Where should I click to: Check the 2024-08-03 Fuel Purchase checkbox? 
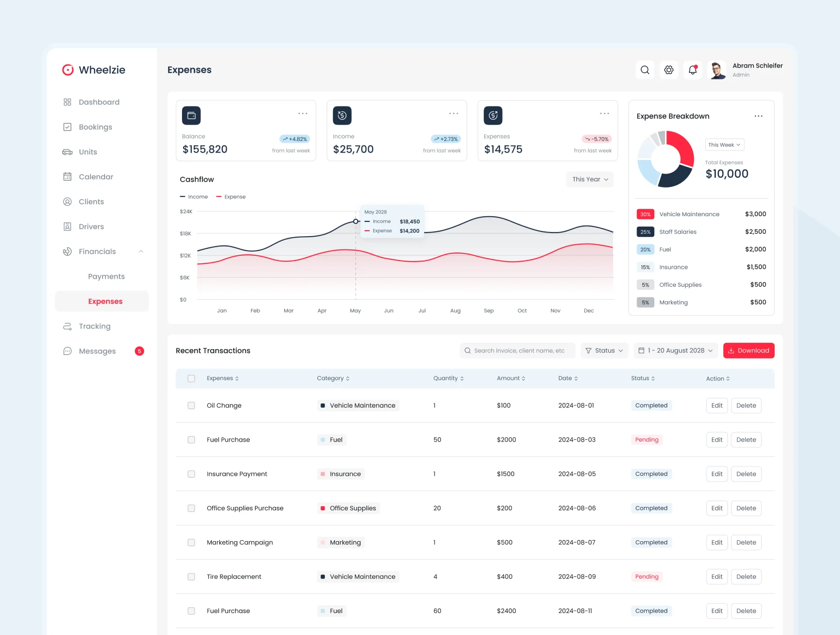tap(191, 440)
